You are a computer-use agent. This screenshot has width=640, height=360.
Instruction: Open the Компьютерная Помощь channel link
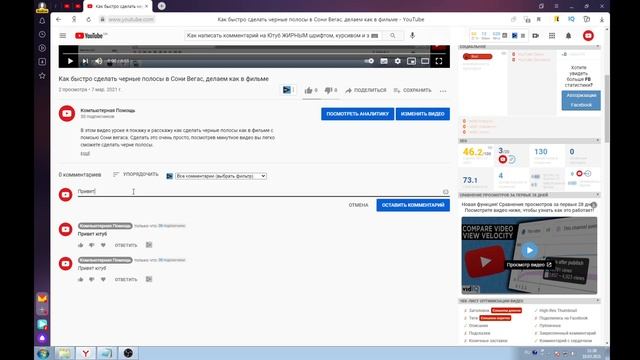tap(108, 110)
